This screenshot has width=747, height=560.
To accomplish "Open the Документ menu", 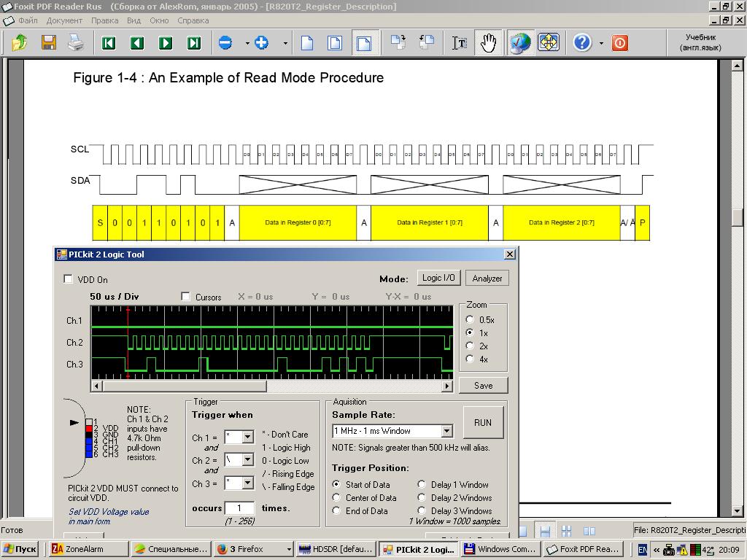I will click(x=64, y=20).
